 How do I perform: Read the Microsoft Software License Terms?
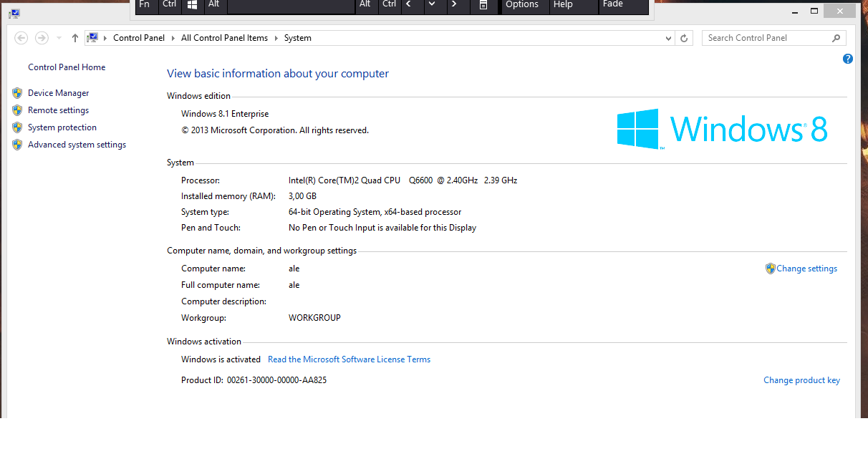349,359
